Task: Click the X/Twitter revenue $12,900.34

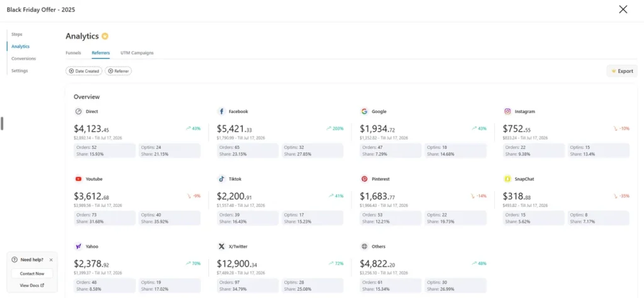Action: tap(237, 264)
